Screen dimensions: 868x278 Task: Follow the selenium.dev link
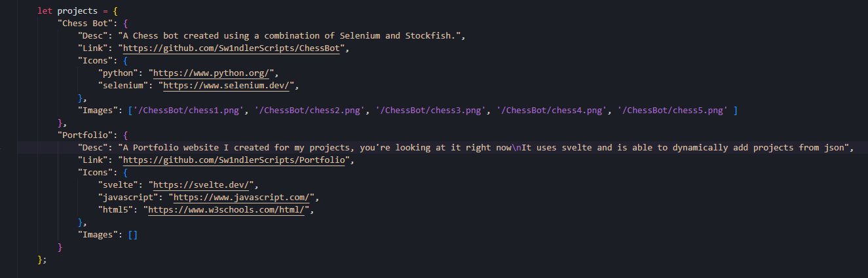pos(229,86)
